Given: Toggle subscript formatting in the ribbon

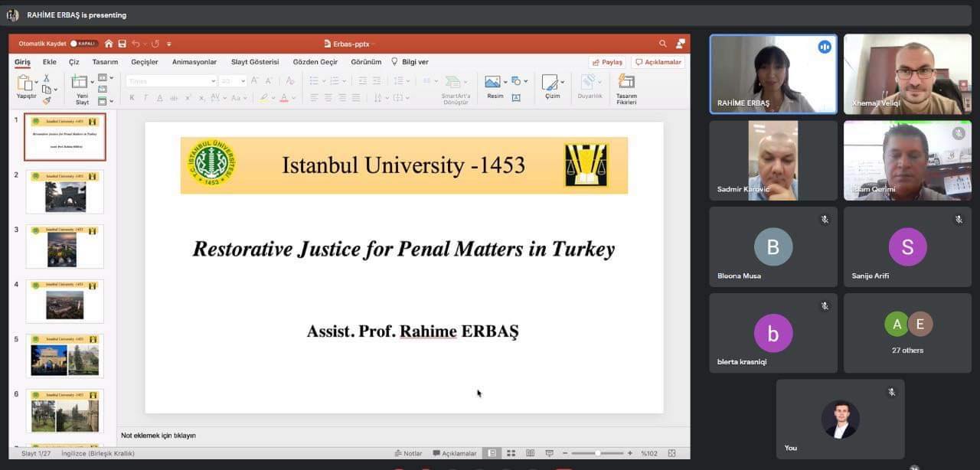Looking at the screenshot, I should (201, 97).
